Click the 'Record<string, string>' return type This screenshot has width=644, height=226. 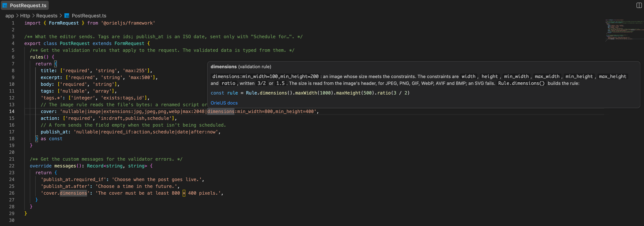[117, 166]
